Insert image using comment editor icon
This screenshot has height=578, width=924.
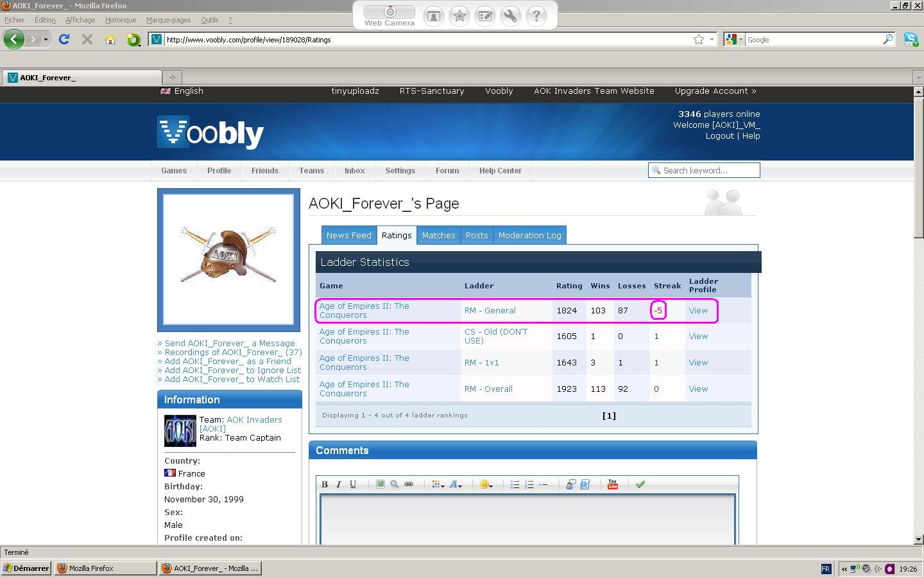tap(381, 484)
